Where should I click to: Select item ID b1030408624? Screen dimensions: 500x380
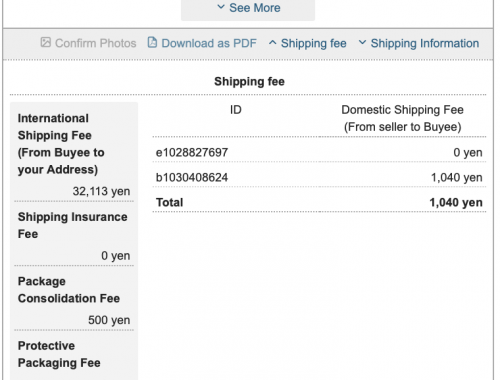192,178
